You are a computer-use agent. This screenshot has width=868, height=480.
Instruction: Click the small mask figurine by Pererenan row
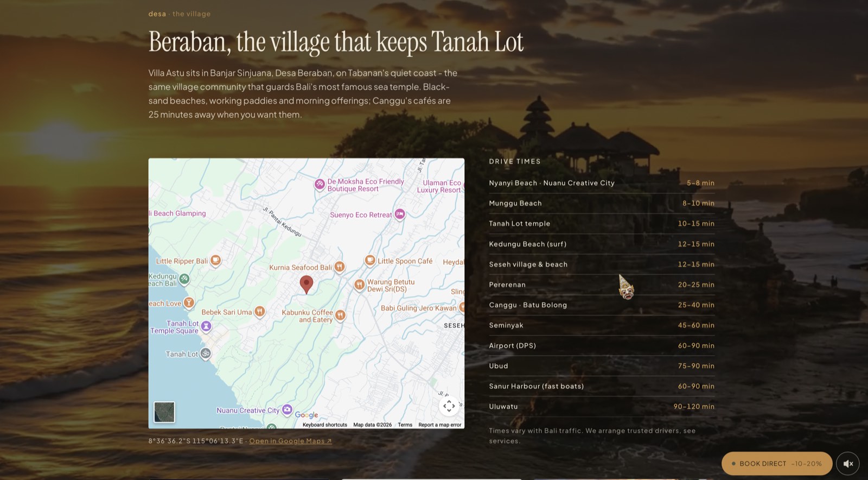click(626, 287)
